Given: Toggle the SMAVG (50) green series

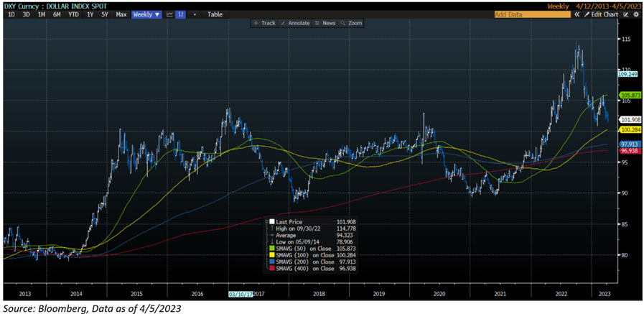Looking at the screenshot, I should click(294, 249).
